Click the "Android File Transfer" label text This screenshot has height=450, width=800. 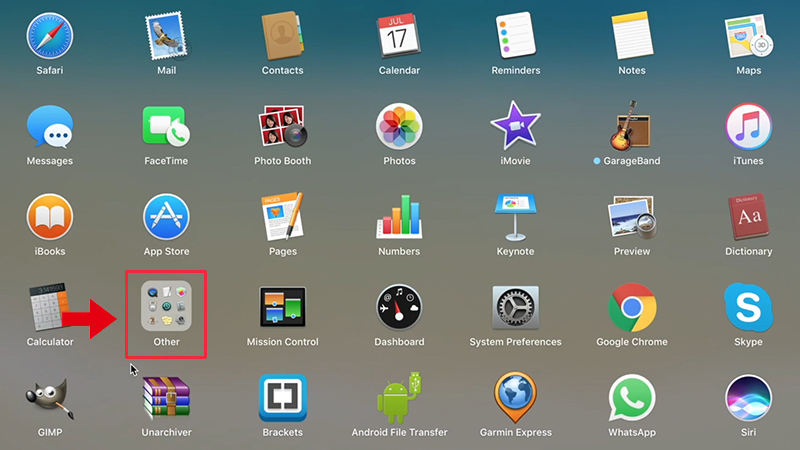(399, 432)
